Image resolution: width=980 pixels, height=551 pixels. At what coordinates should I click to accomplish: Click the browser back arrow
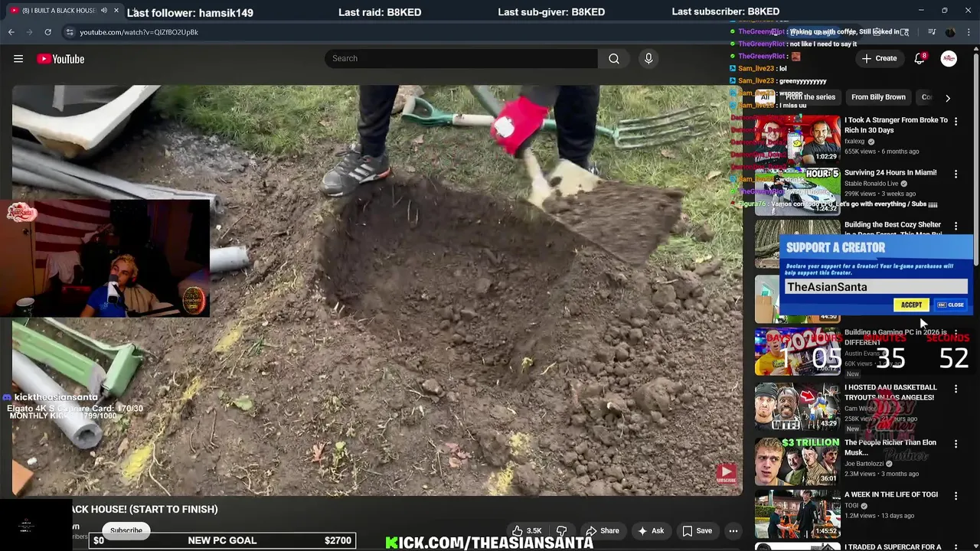[x=11, y=32]
